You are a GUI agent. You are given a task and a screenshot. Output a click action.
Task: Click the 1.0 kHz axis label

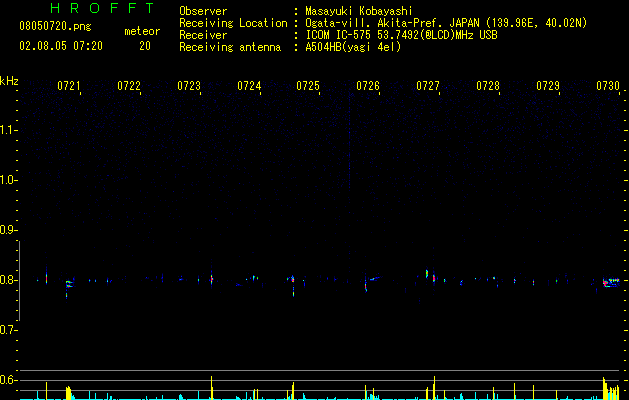(x=9, y=180)
